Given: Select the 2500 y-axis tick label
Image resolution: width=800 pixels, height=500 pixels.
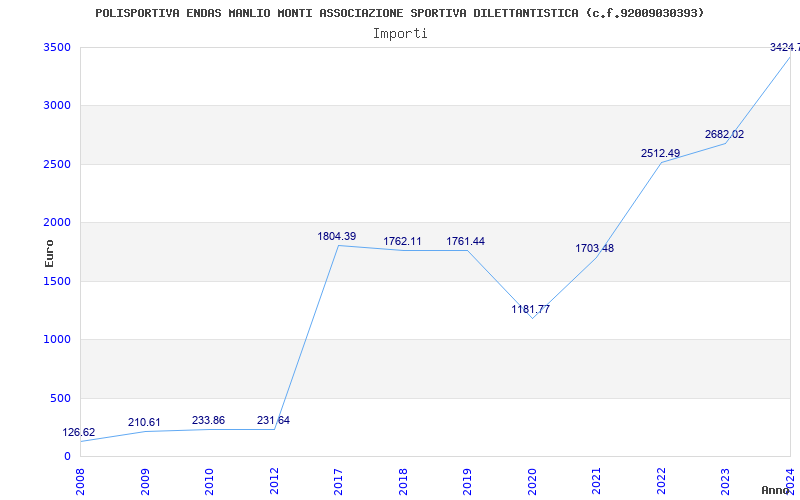Looking at the screenshot, I should point(57,164).
